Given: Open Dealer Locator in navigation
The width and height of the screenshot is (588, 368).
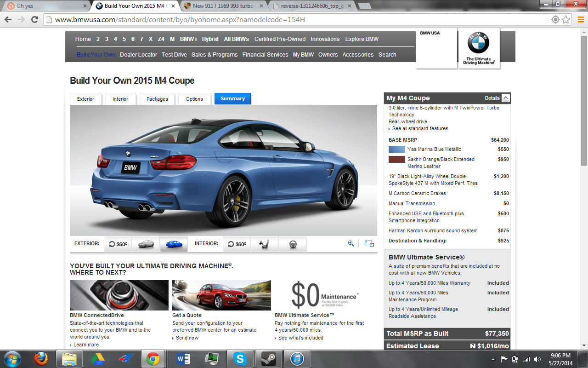Looking at the screenshot, I should point(138,54).
